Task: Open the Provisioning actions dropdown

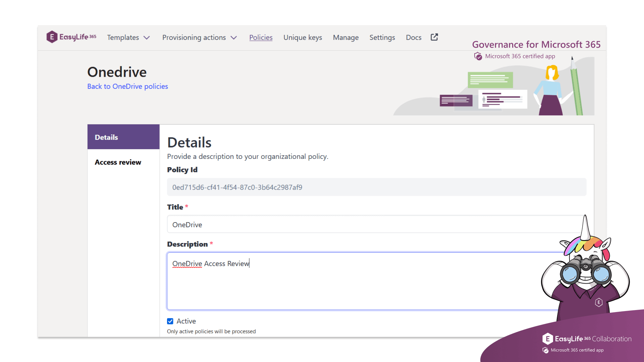Action: tap(200, 38)
